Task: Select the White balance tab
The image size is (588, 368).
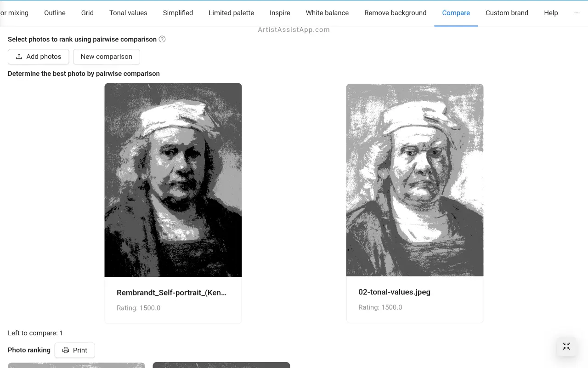Action: [327, 13]
